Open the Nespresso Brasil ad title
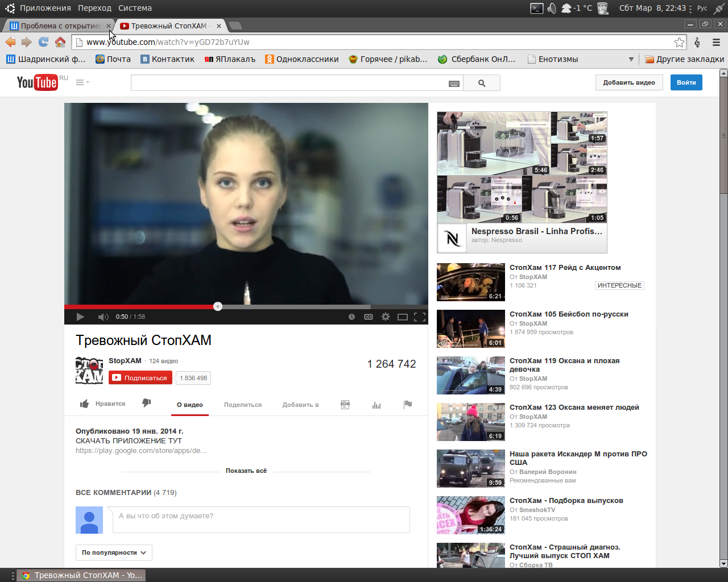The height and width of the screenshot is (582, 728). (536, 231)
